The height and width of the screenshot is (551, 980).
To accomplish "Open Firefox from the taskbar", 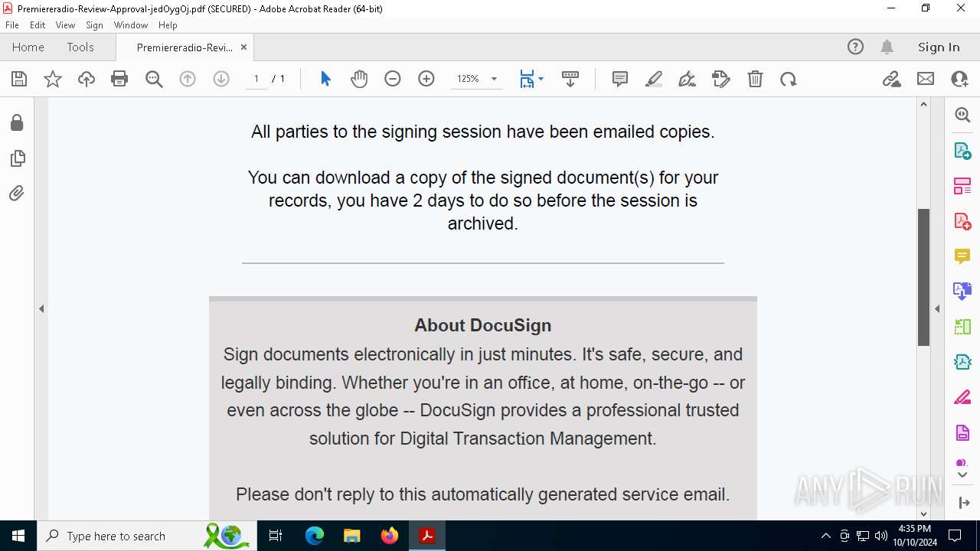I will pyautogui.click(x=390, y=536).
